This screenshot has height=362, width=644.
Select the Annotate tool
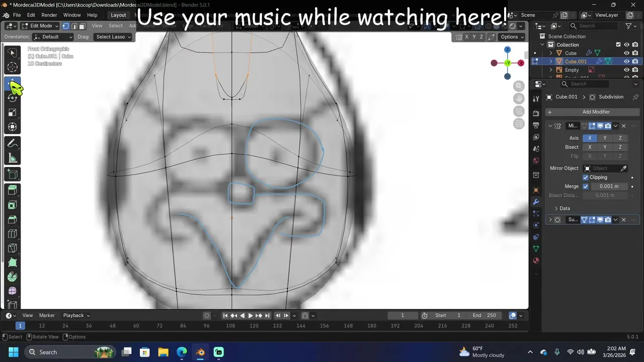click(13, 144)
